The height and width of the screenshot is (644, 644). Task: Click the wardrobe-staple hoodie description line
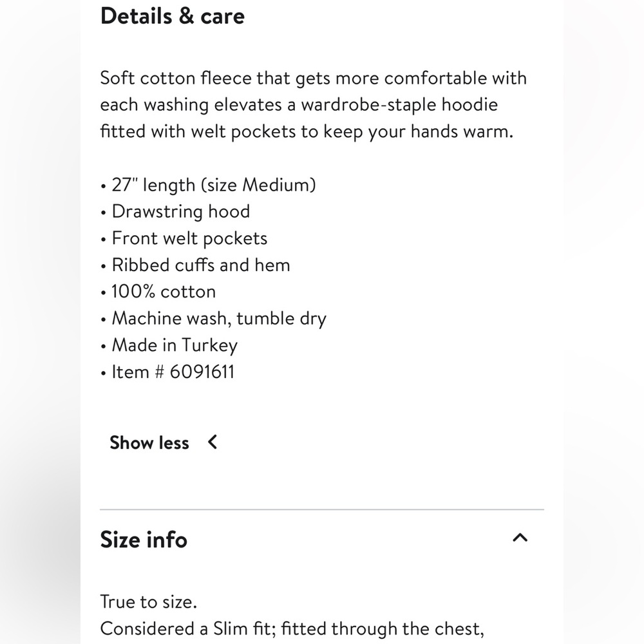pos(299,105)
